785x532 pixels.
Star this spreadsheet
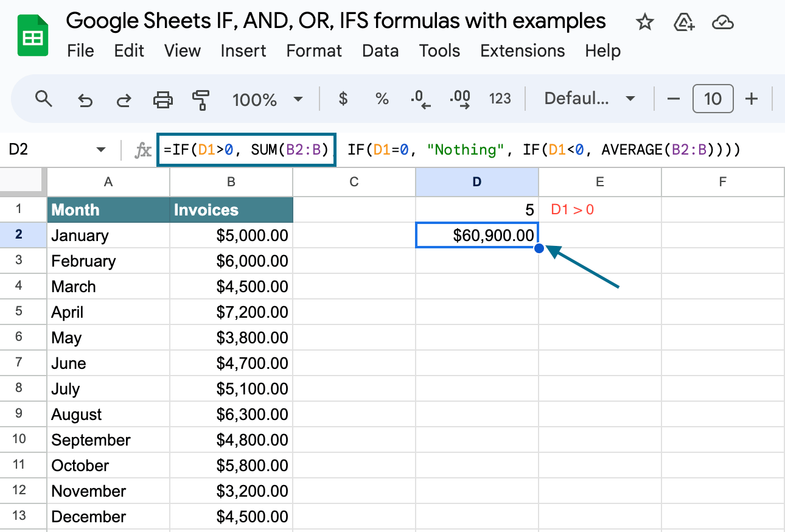click(644, 23)
